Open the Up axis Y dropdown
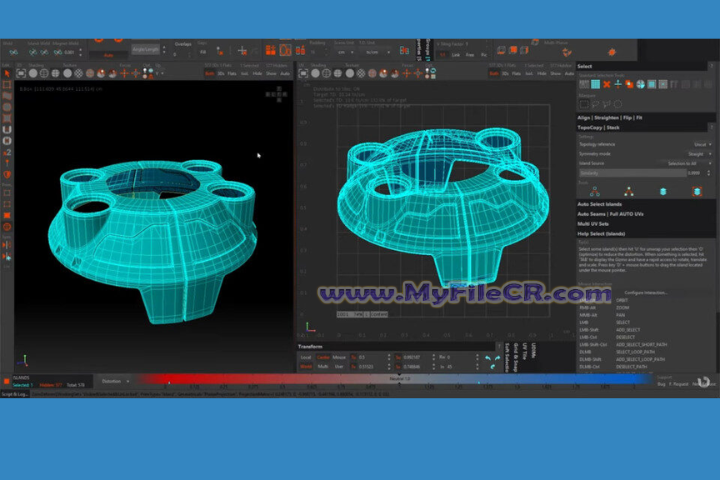The width and height of the screenshot is (720, 480). pyautogui.click(x=160, y=74)
